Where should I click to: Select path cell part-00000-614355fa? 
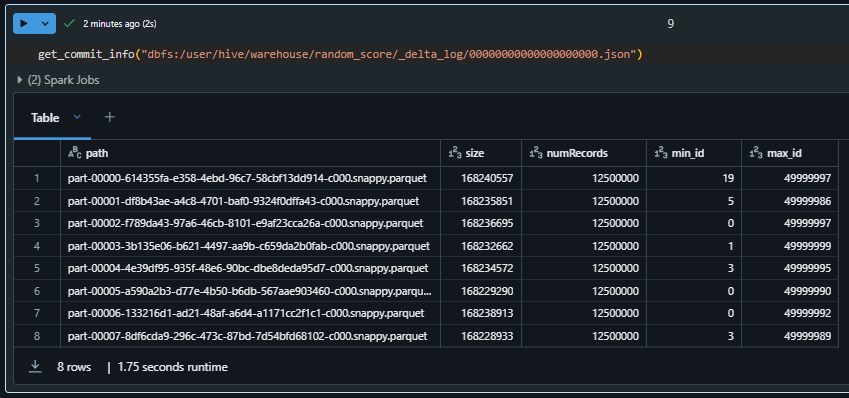[x=250, y=178]
